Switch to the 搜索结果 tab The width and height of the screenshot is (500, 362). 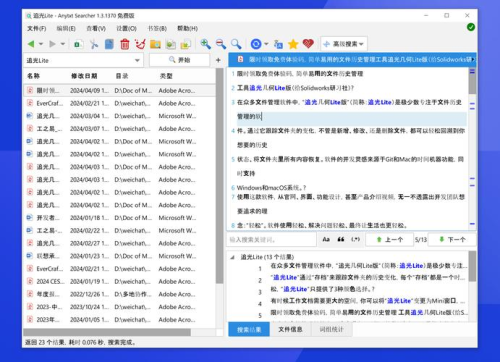(x=249, y=329)
